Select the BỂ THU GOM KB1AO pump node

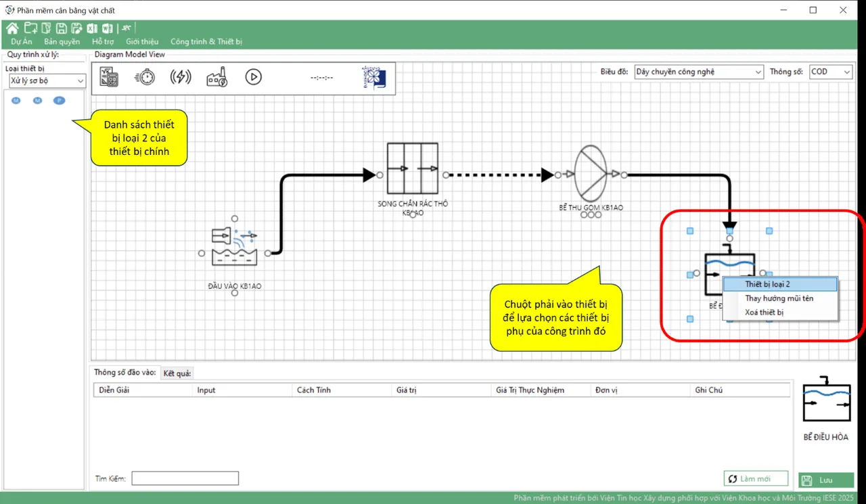point(591,174)
